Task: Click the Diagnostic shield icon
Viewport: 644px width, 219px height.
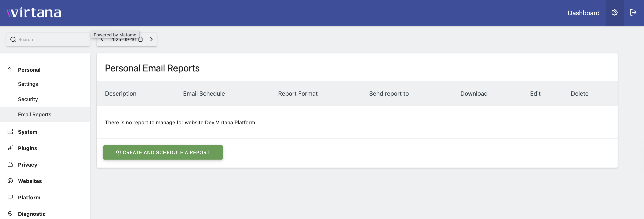Action: tap(10, 213)
